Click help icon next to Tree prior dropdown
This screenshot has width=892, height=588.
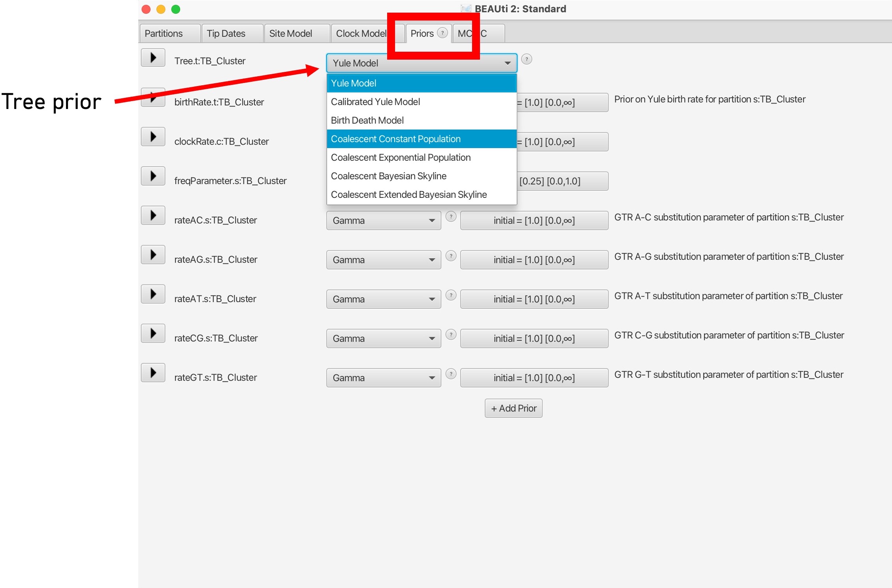coord(526,59)
